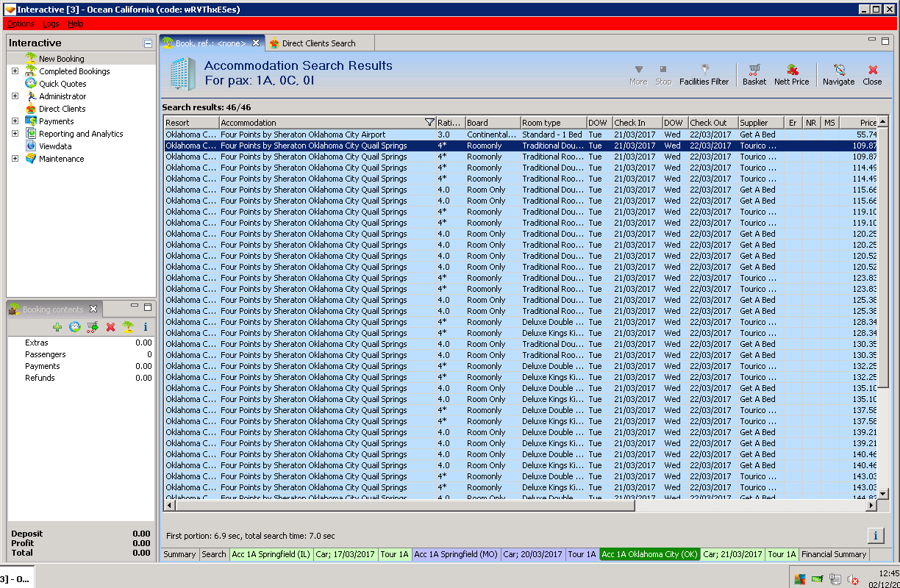Click the Direct Clients person icon
This screenshot has height=588, width=900.
31,108
